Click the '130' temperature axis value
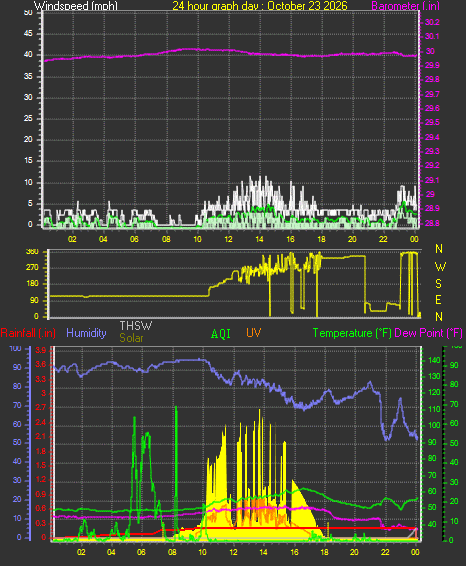 pos(434,376)
